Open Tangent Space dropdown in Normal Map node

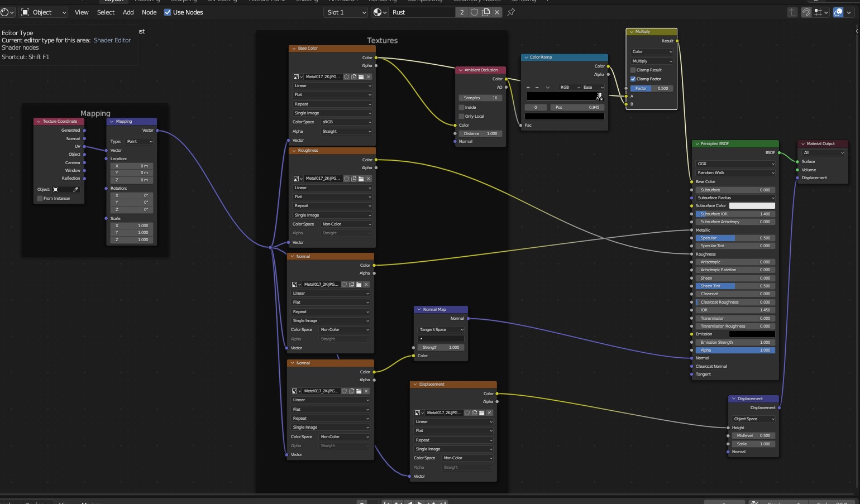(441, 329)
